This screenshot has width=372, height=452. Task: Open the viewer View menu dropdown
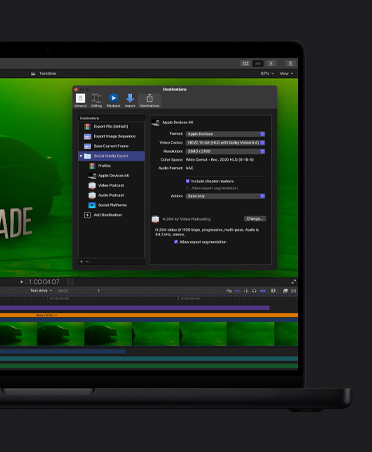click(x=286, y=73)
